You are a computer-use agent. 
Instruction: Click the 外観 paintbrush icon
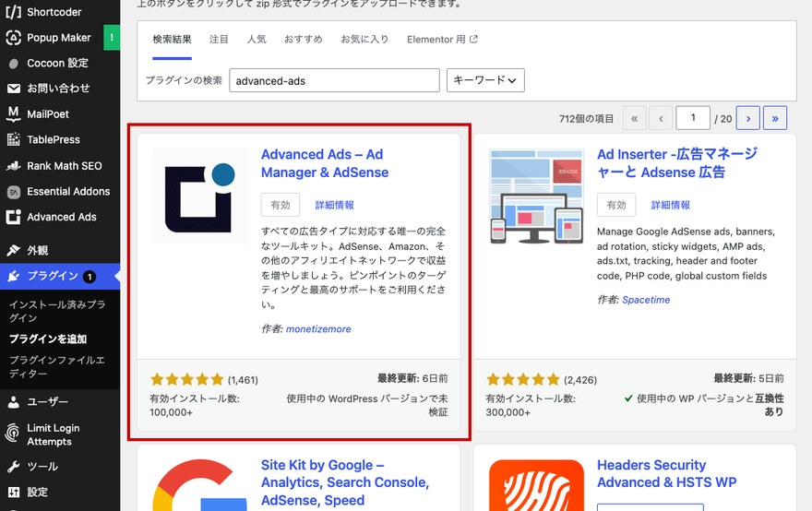tap(14, 251)
